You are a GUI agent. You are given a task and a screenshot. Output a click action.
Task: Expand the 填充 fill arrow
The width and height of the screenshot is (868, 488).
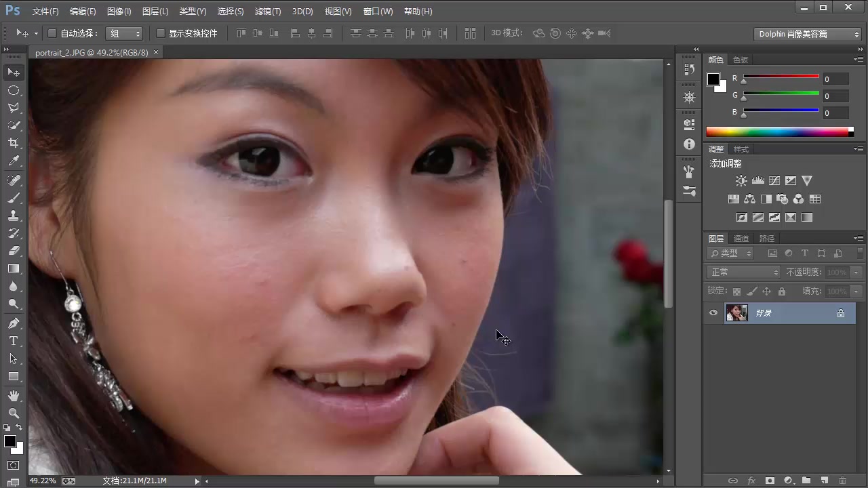click(856, 291)
